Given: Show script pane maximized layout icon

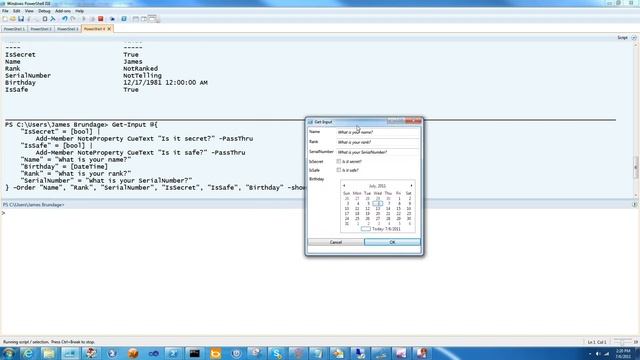Looking at the screenshot, I should [152, 18].
